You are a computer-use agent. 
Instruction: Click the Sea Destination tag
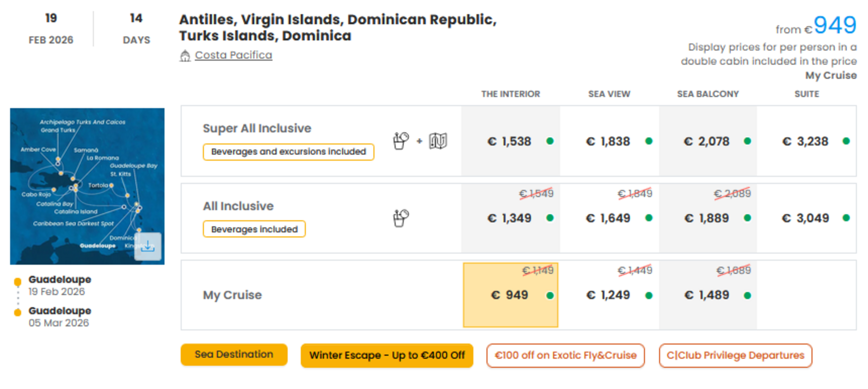point(234,354)
